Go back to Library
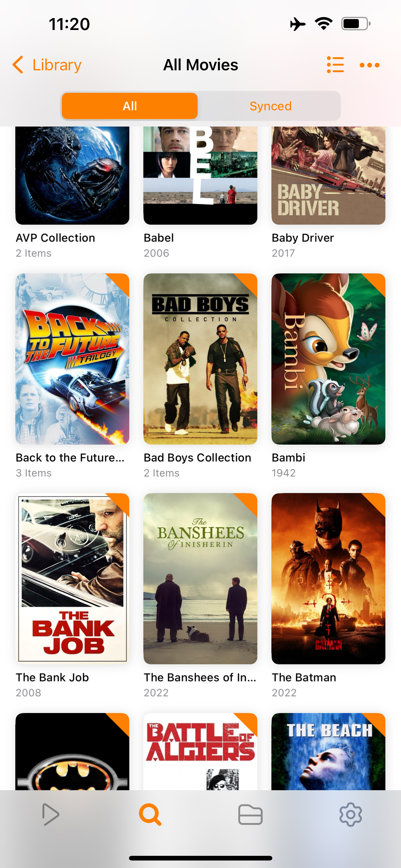This screenshot has width=401, height=868. point(57,65)
